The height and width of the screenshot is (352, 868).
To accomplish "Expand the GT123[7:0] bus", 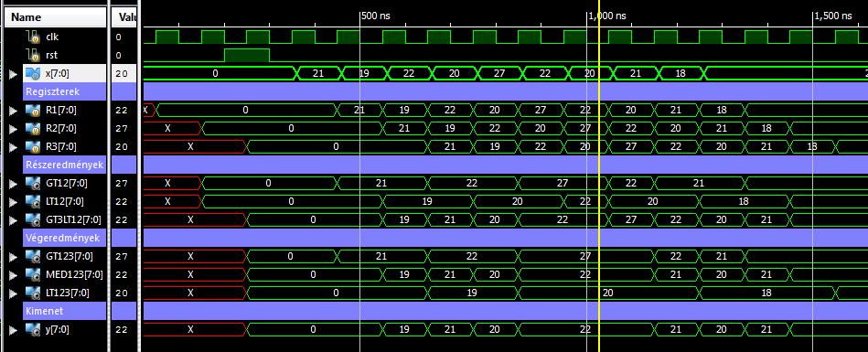I will (x=15, y=257).
